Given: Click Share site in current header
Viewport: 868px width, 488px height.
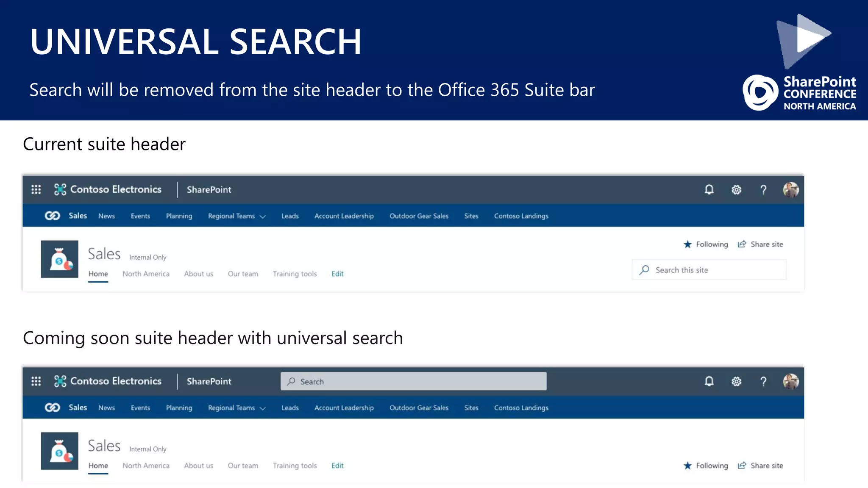Looking at the screenshot, I should 760,244.
